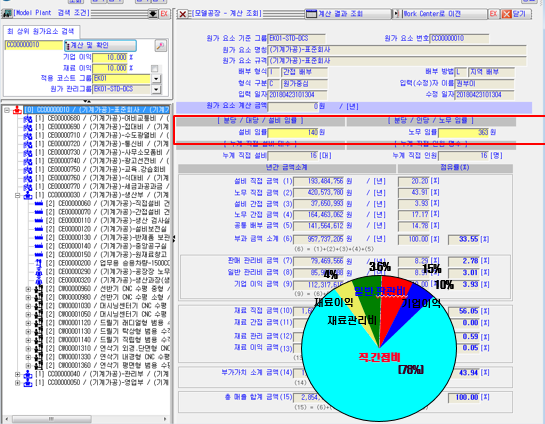Click the 원가 요소 번호 field
545x424 pixels.
click(459, 39)
